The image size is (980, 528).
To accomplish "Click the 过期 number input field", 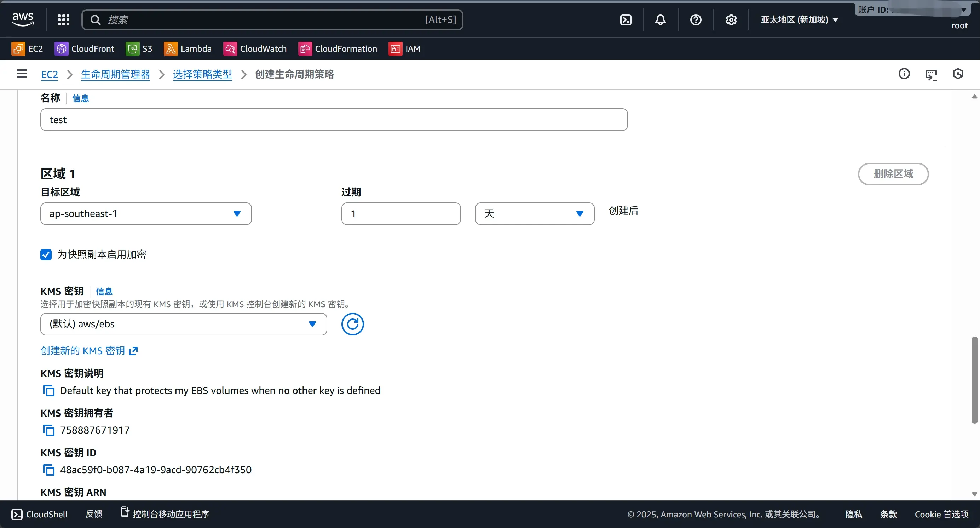I will pyautogui.click(x=400, y=214).
